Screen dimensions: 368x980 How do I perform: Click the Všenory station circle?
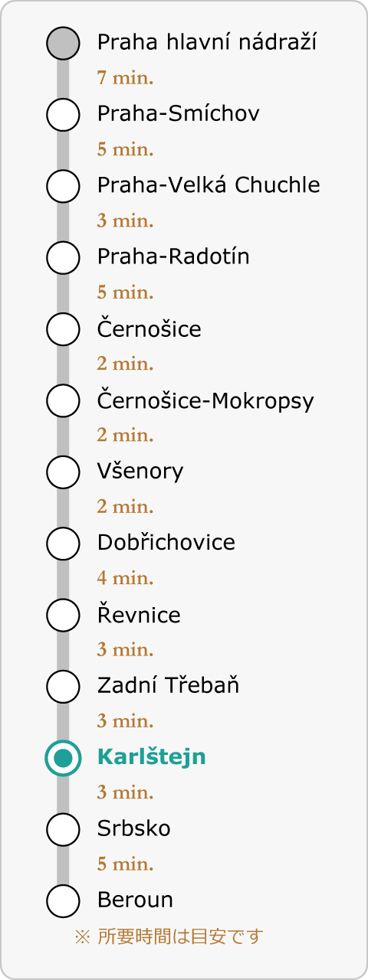tap(63, 472)
